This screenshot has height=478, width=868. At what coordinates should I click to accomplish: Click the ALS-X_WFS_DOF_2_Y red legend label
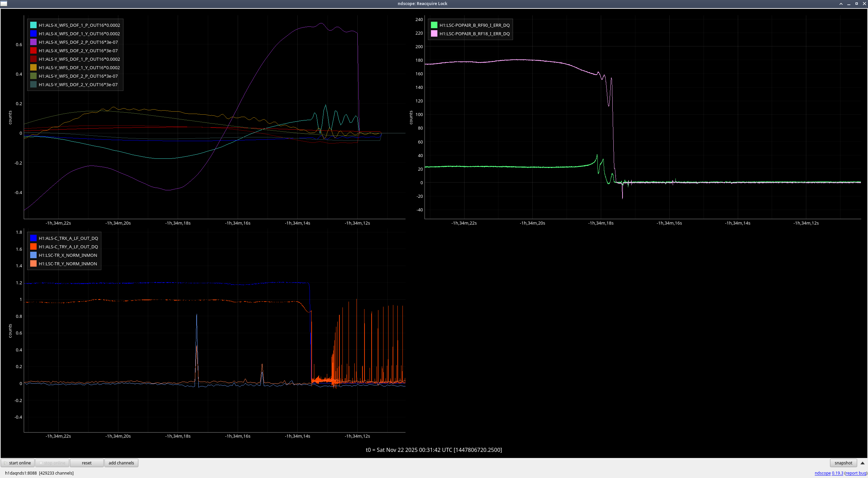78,51
